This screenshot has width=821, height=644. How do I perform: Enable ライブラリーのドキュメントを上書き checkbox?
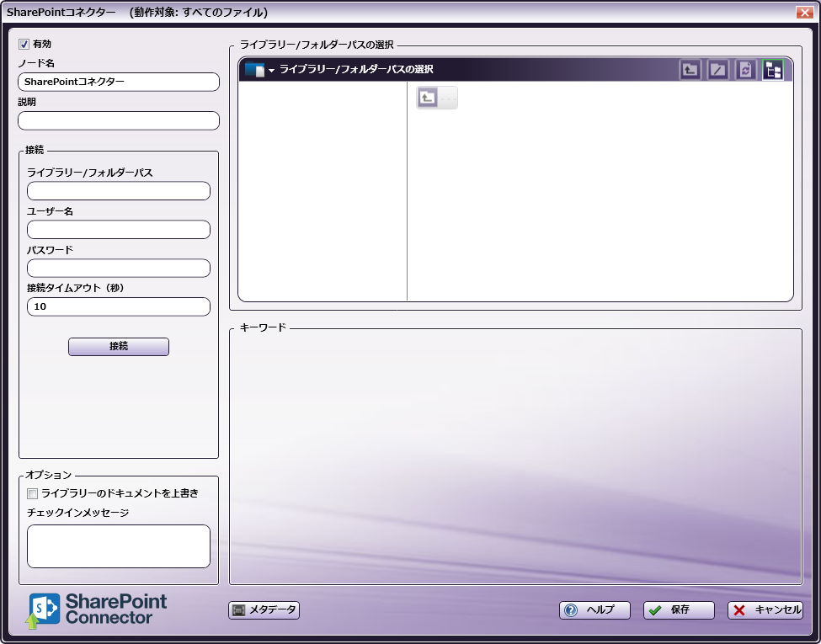[33, 493]
